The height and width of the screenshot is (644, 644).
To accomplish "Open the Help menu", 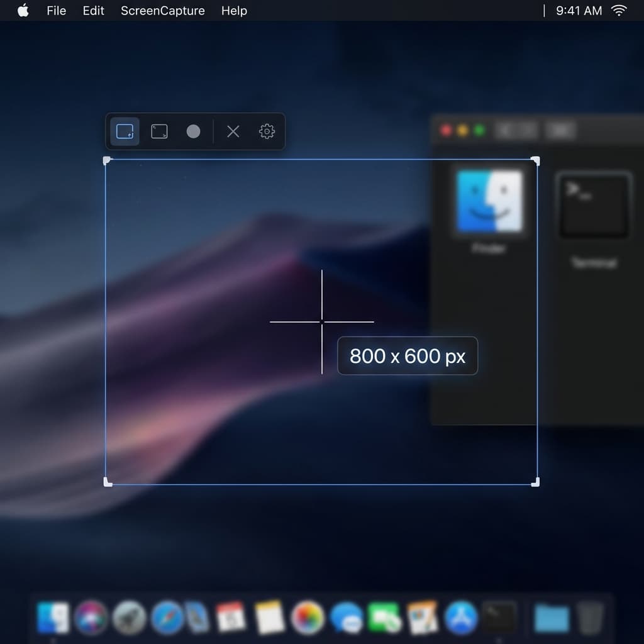I will pos(233,10).
